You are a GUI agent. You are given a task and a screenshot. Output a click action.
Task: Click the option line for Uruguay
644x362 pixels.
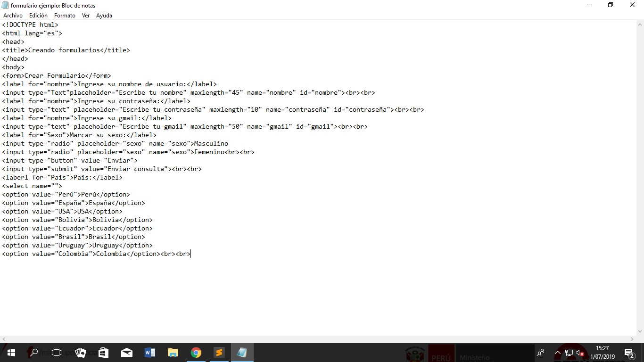77,245
